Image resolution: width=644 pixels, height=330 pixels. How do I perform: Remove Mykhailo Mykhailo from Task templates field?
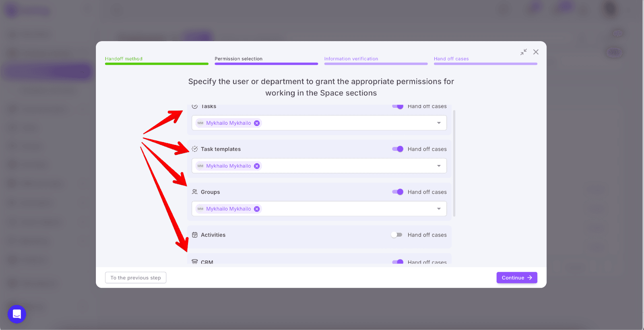pyautogui.click(x=257, y=166)
